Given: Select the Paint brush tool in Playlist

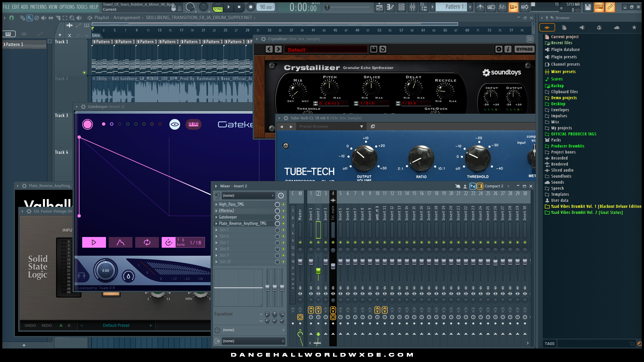Looking at the screenshot, I should [x=30, y=18].
